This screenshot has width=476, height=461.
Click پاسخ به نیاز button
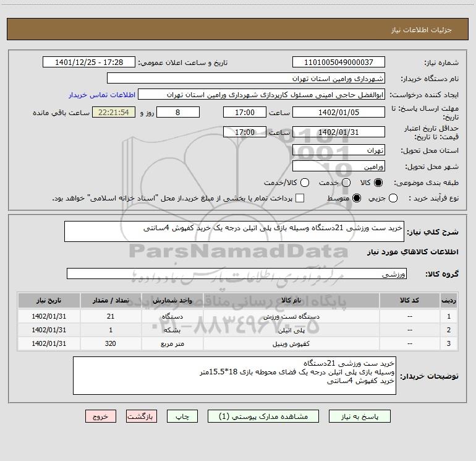coord(360,416)
